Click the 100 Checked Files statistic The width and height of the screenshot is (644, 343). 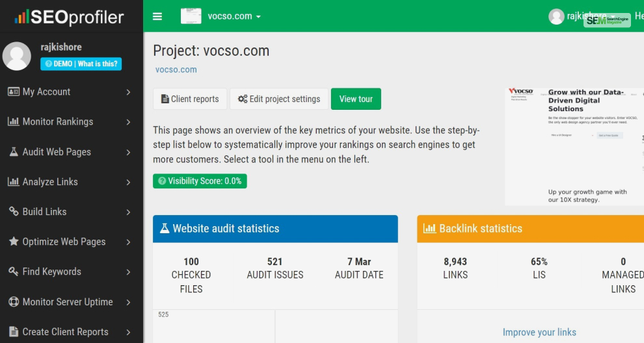pyautogui.click(x=191, y=275)
